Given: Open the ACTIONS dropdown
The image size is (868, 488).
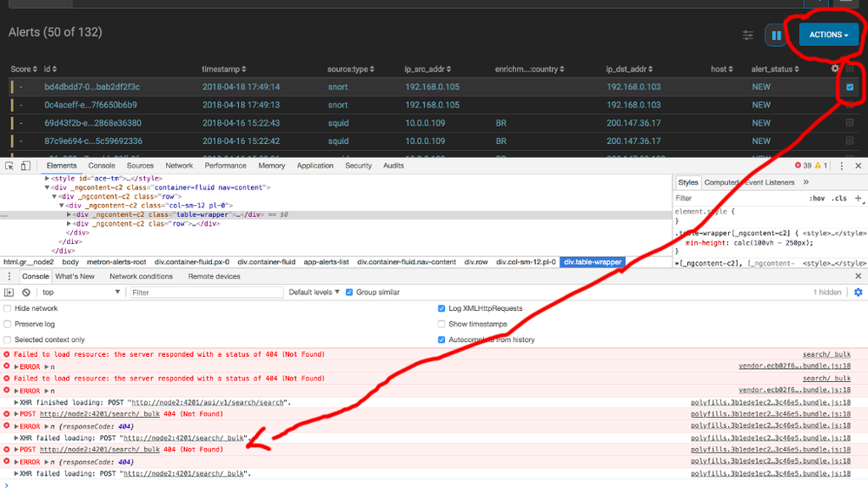Looking at the screenshot, I should tap(828, 35).
